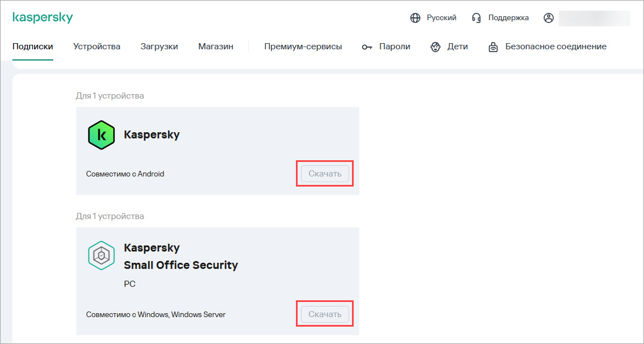644x344 pixels.
Task: Click the Kaspersky logo in the header
Action: coord(43,18)
